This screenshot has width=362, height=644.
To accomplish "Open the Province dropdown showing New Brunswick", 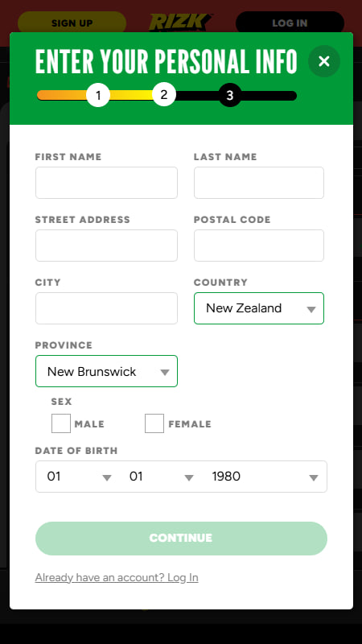I will pos(106,371).
